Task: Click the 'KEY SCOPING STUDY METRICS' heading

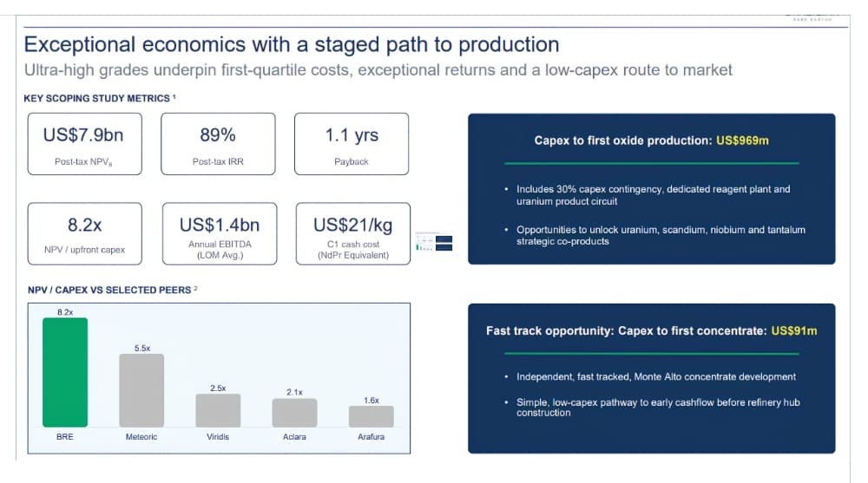Action: click(x=97, y=99)
